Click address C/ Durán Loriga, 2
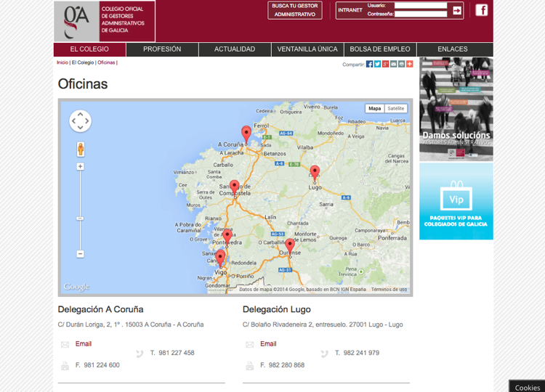This screenshot has width=545, height=392. [x=131, y=324]
